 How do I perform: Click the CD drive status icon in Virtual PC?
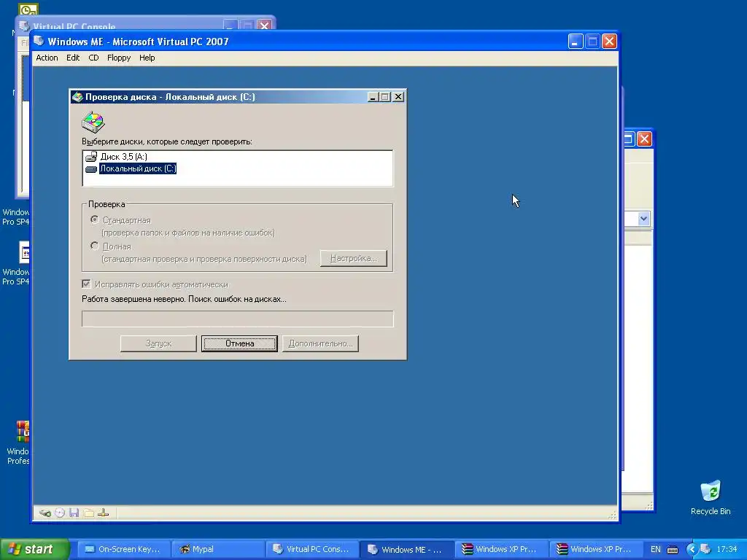[60, 513]
